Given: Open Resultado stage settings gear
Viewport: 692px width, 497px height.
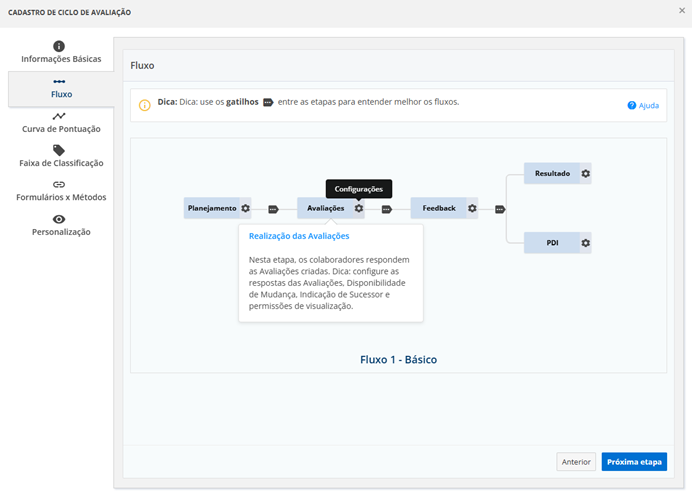Looking at the screenshot, I should click(586, 174).
